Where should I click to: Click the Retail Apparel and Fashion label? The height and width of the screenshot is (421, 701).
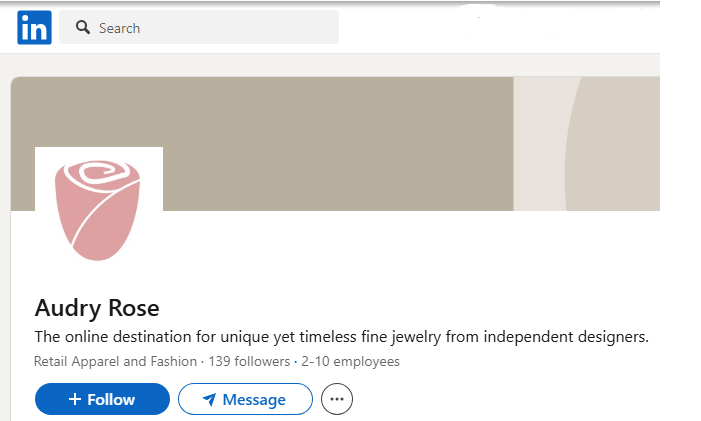pyautogui.click(x=115, y=361)
